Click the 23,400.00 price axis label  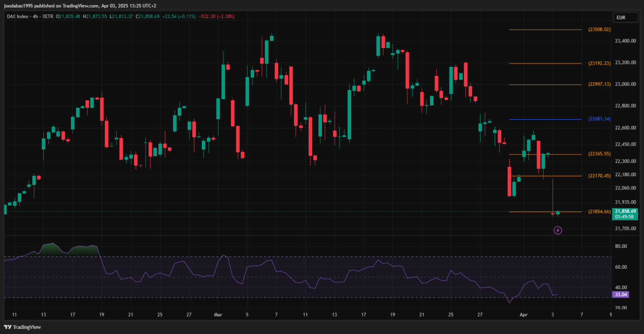click(x=625, y=41)
